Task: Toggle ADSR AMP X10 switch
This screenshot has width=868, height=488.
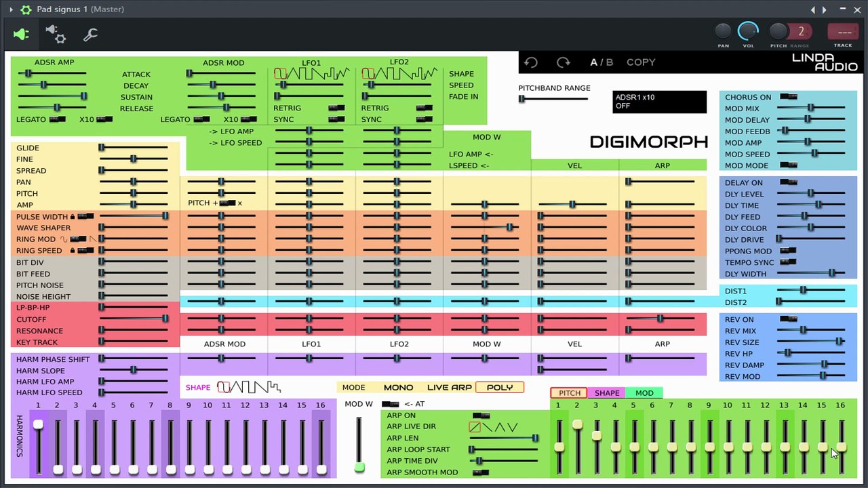Action: pos(104,119)
